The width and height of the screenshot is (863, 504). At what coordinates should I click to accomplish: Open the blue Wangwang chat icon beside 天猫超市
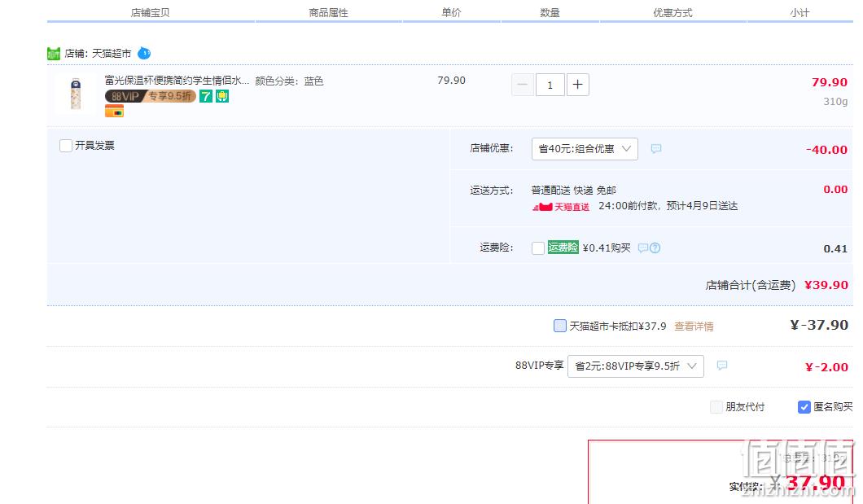point(143,54)
